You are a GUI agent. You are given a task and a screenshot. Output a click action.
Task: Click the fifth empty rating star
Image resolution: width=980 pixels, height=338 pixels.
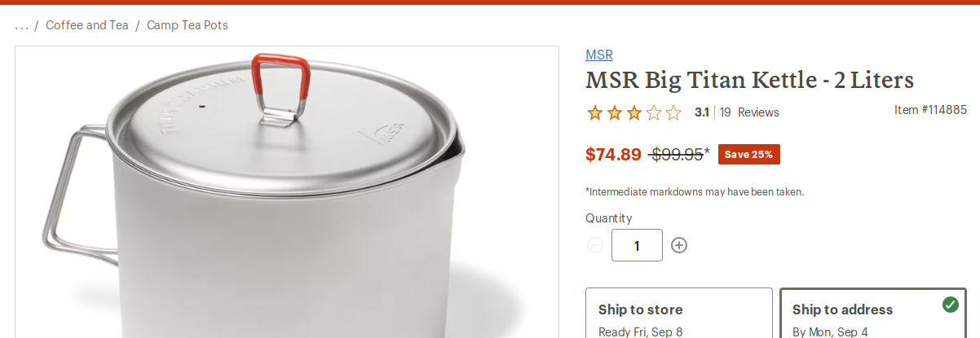(x=673, y=112)
